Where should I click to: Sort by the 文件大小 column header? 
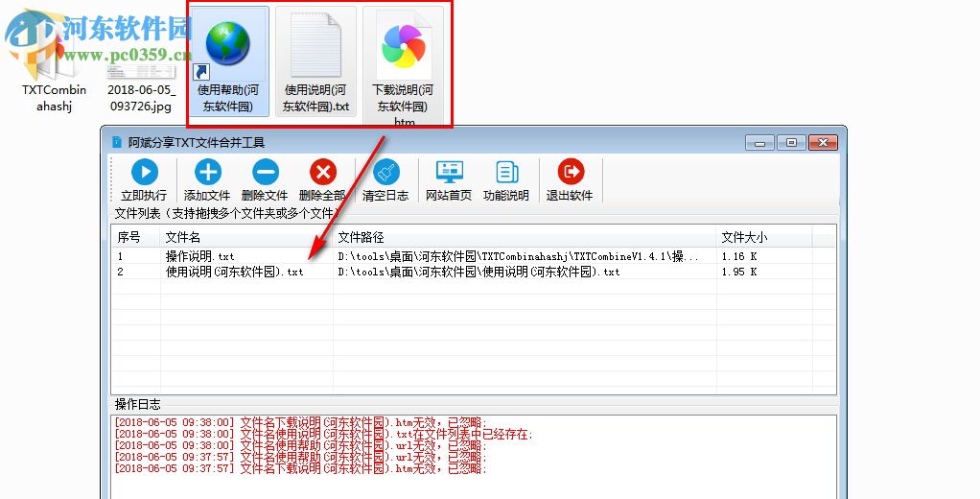(x=764, y=237)
